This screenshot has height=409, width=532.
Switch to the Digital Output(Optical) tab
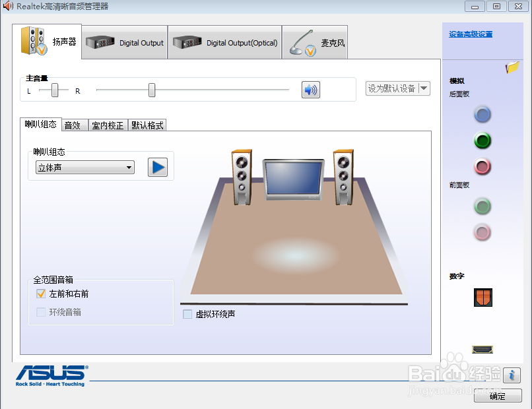[224, 42]
